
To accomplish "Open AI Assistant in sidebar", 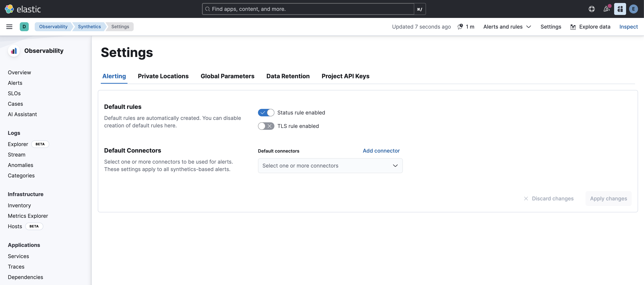I will (x=22, y=114).
